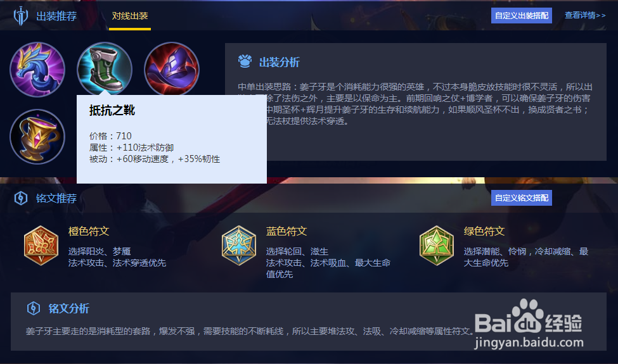The height and width of the screenshot is (364, 618).
Task: Click the hexagon icon beside 铭文分析
Action: [34, 308]
